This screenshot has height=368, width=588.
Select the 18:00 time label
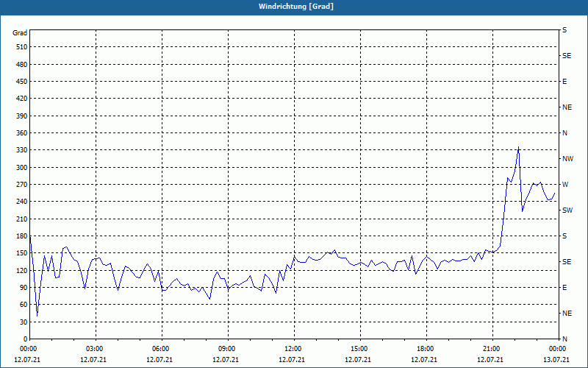point(427,348)
